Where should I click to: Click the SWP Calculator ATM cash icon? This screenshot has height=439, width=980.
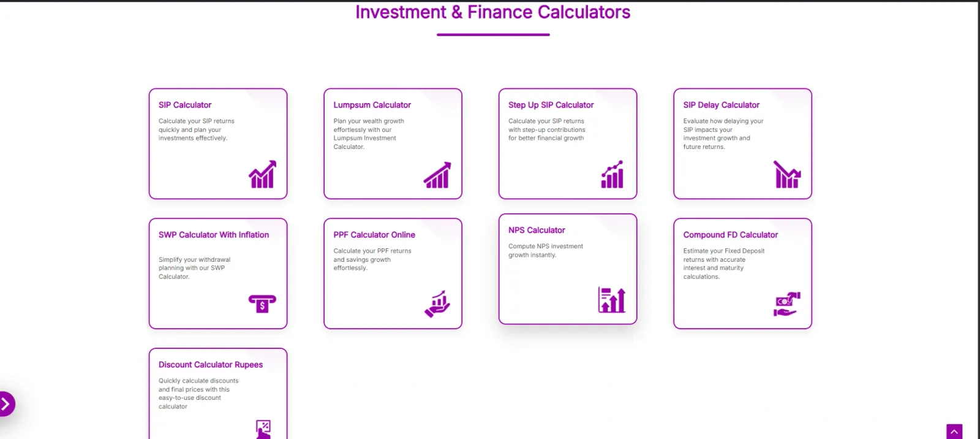[x=262, y=303]
